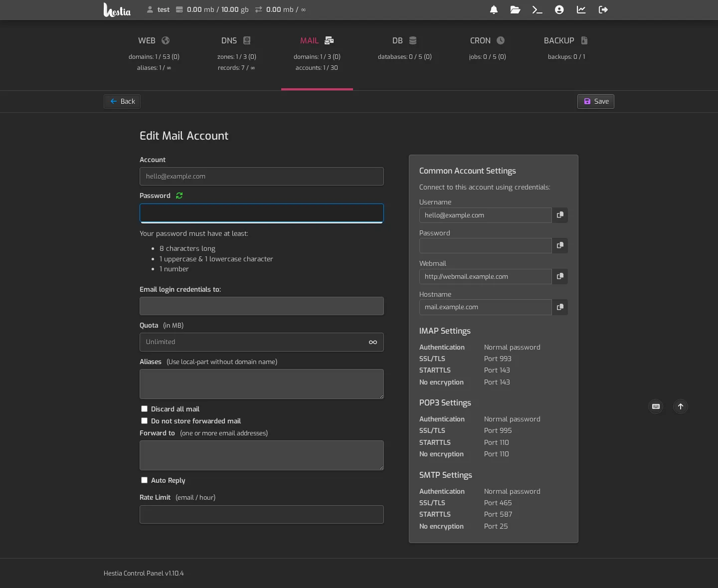This screenshot has height=588, width=718.
Task: Click the Rate Limit input field
Action: click(x=262, y=515)
